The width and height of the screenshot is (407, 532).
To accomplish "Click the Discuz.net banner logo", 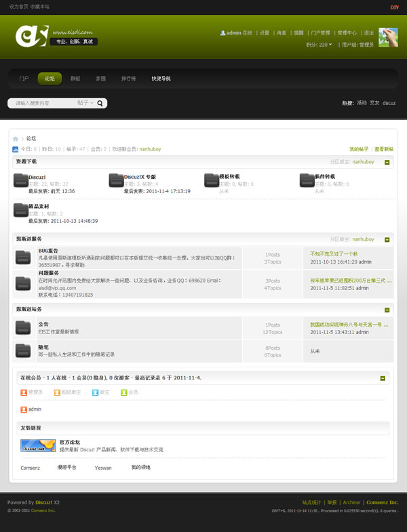I will pos(38,445).
